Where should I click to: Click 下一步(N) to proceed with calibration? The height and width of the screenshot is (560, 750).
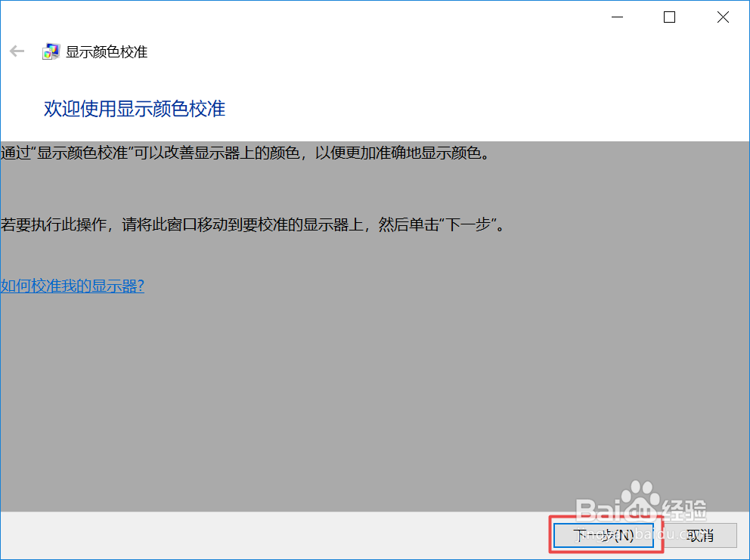[x=603, y=535]
